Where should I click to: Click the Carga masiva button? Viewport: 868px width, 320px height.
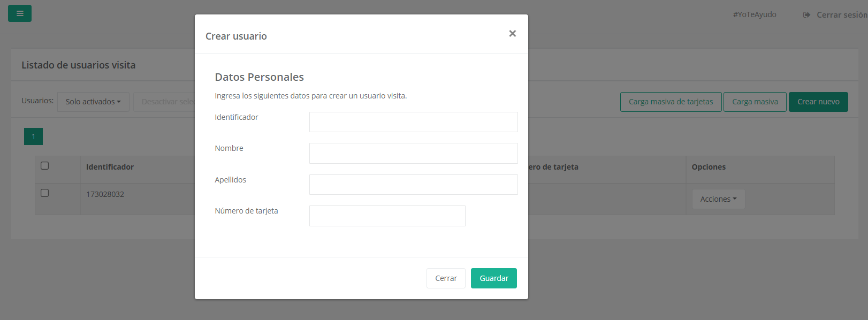(755, 102)
